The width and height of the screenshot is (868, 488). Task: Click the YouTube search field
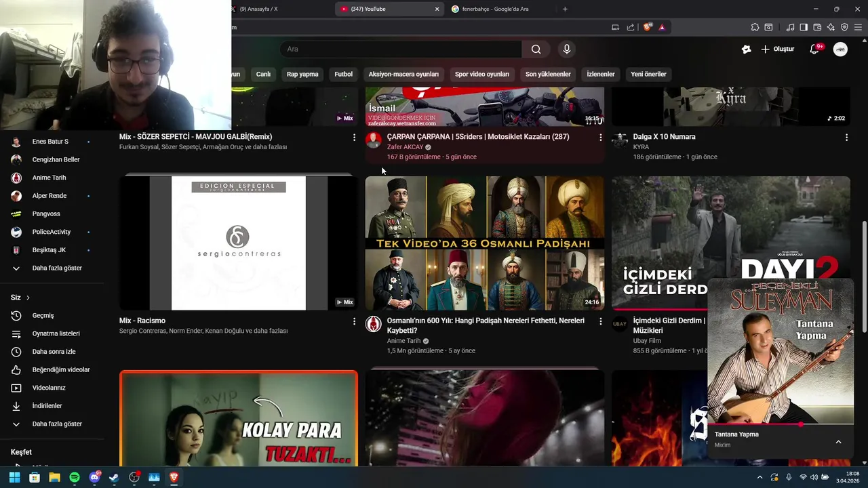[401, 49]
